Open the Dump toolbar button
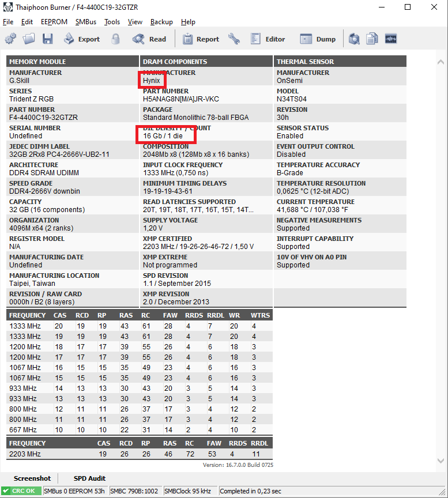This screenshot has height=498, width=448. click(318, 39)
